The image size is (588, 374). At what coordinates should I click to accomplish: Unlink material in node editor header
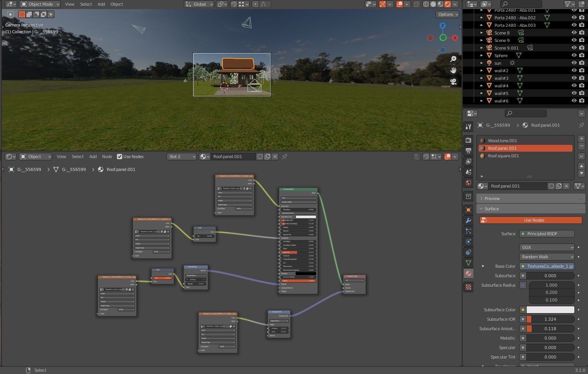tap(275, 157)
